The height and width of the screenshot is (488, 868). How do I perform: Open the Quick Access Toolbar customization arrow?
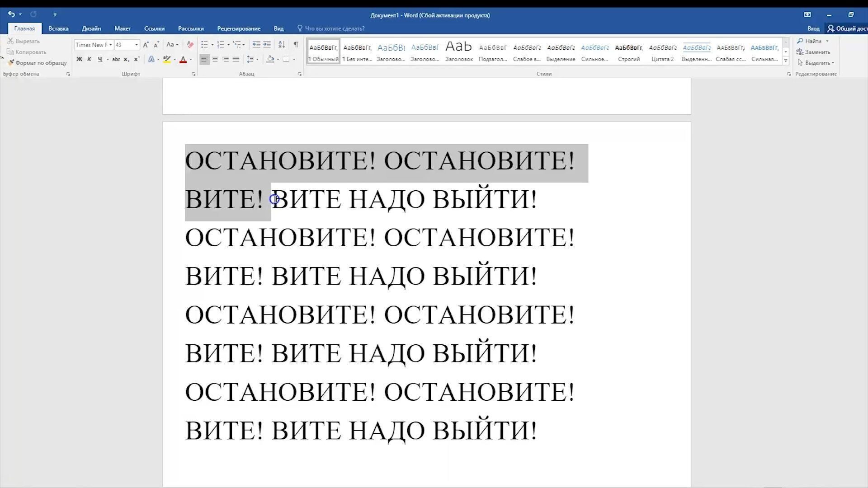click(55, 14)
